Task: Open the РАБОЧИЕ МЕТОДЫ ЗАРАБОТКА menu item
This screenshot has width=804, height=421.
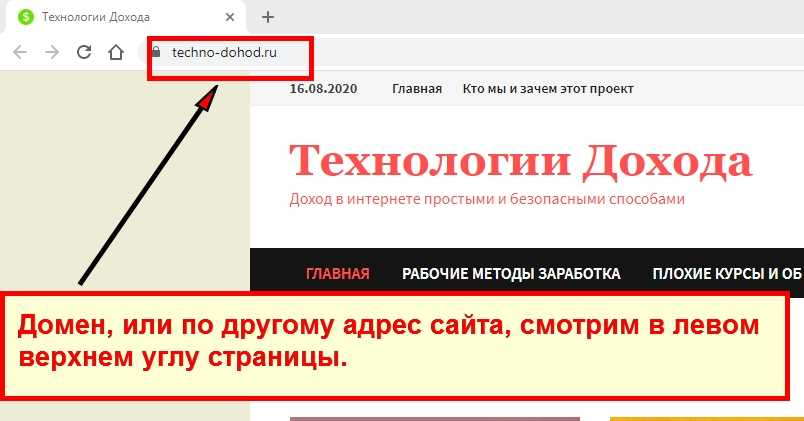Action: coord(511,273)
